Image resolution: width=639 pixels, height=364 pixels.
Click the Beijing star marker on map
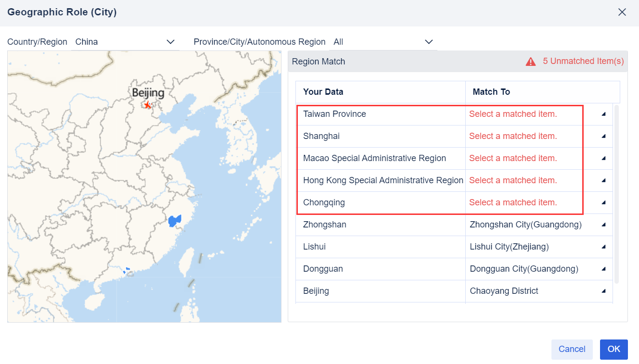coord(147,105)
